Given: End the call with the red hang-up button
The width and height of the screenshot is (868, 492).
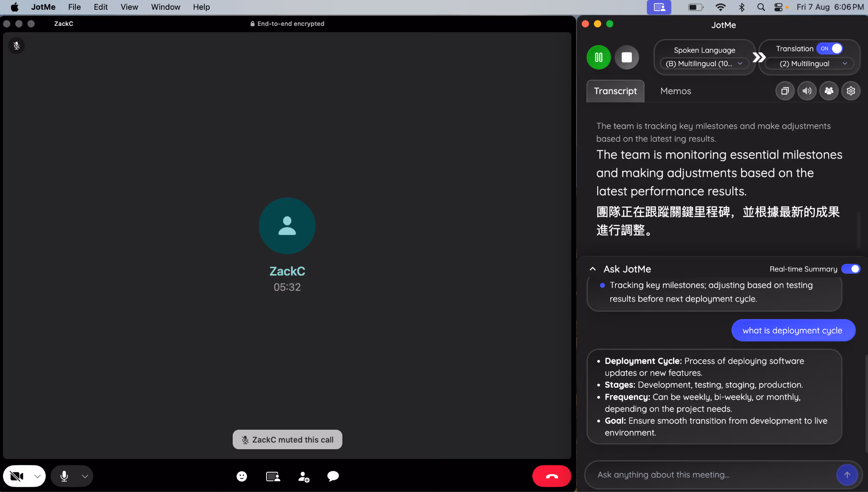Looking at the screenshot, I should coord(551,476).
